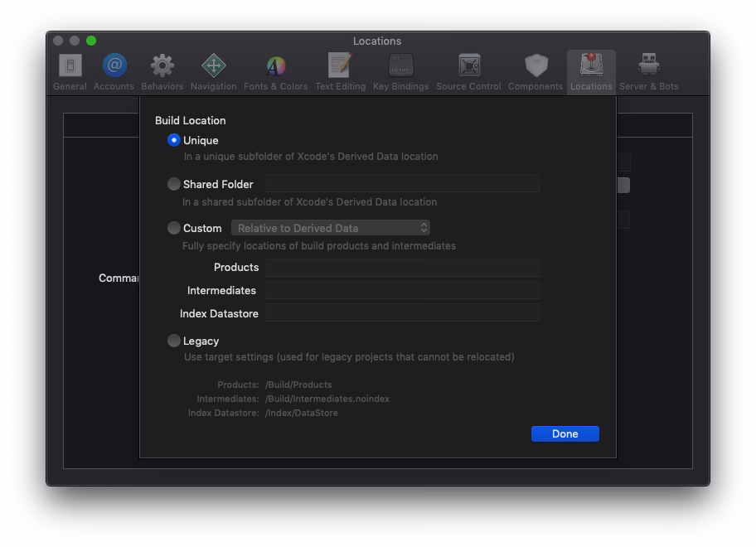Open the Key Bindings pane
756x547 pixels.
click(x=401, y=65)
